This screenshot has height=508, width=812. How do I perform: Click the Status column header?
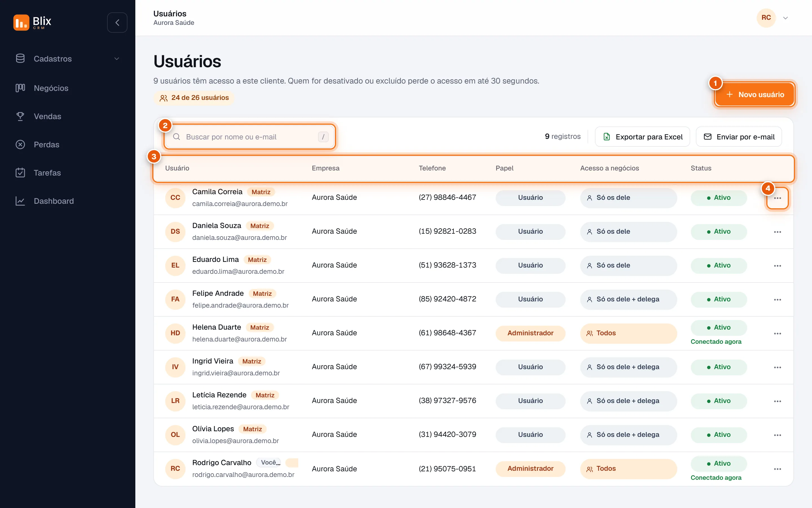point(701,168)
